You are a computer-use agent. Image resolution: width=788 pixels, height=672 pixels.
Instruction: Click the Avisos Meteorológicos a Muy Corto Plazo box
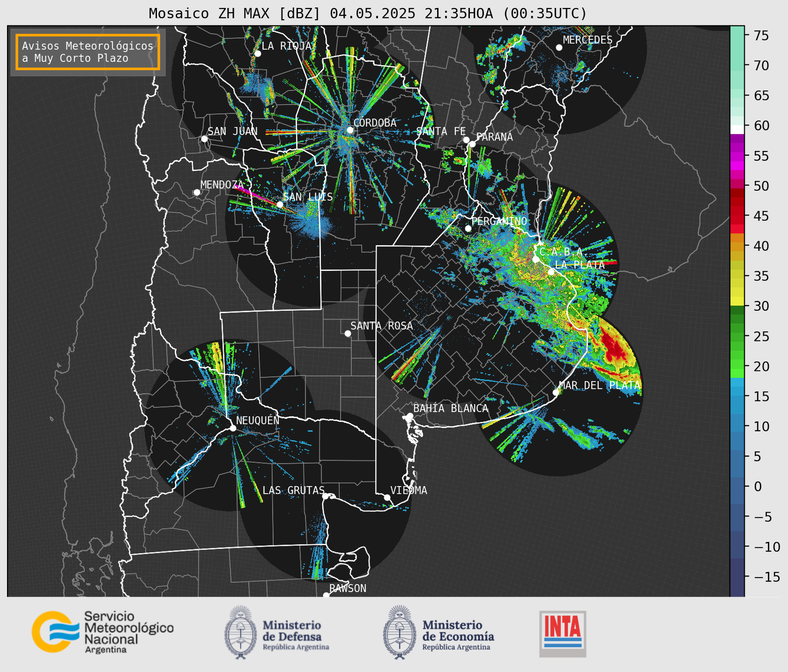pos(88,52)
